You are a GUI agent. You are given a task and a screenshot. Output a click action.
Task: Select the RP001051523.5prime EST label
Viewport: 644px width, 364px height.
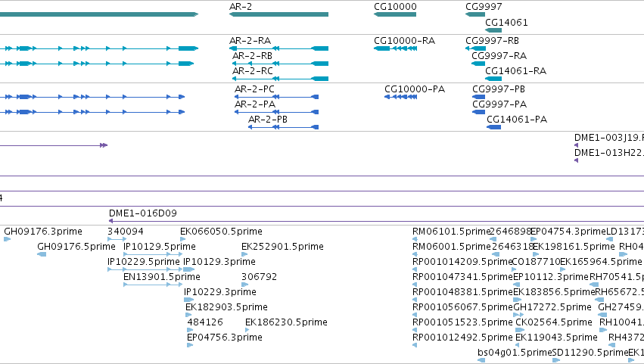click(x=463, y=322)
